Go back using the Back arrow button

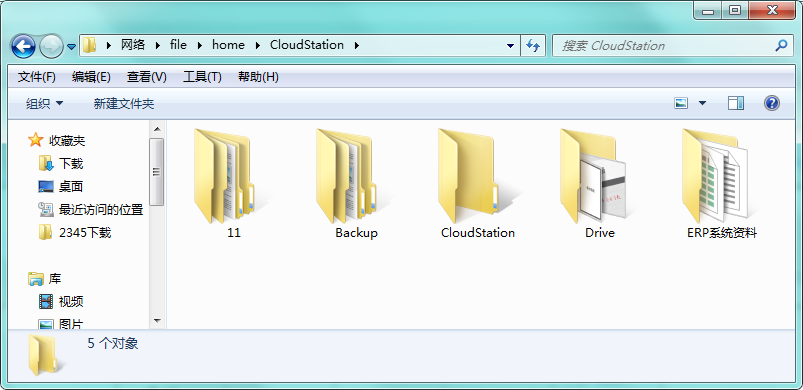[23, 46]
